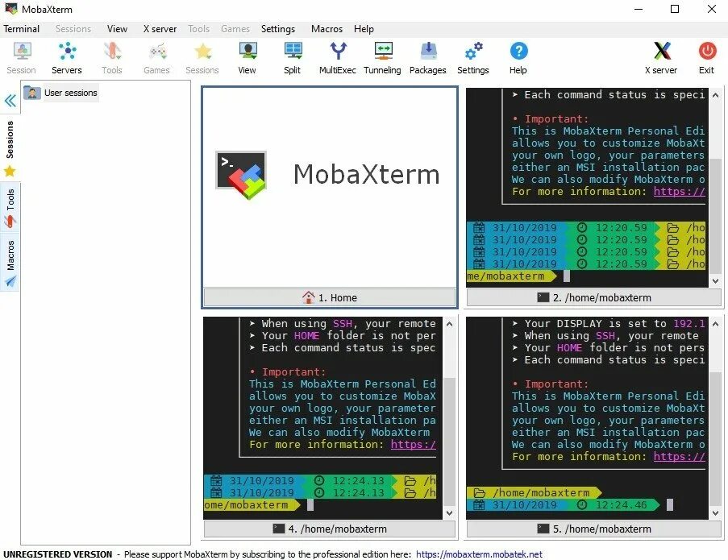Click scroll-down arrow in terminal 2
Image resolution: width=728 pixels, height=560 pixels.
pyautogui.click(x=715, y=280)
